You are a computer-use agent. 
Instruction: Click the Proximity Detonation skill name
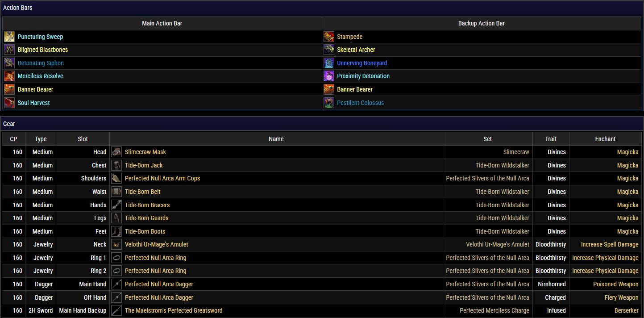363,76
